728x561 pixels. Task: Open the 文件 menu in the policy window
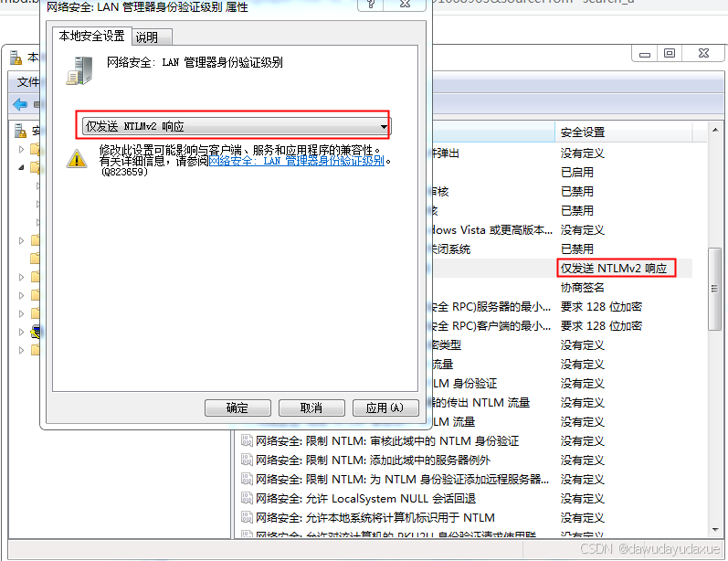(x=27, y=82)
